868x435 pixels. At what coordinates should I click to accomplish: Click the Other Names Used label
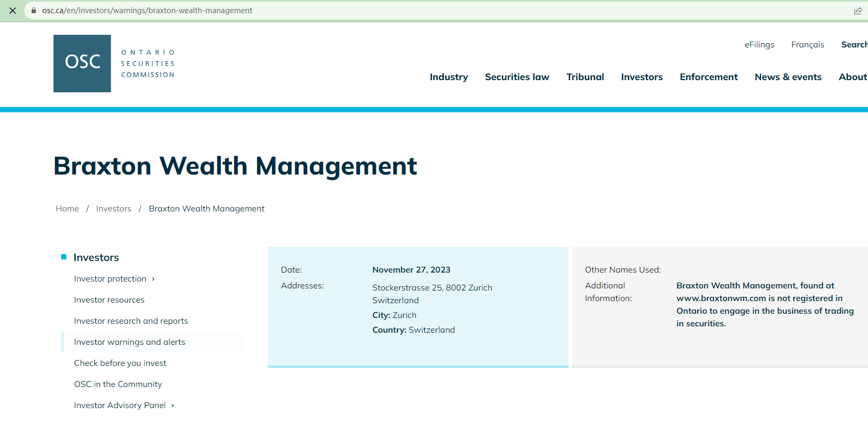623,270
